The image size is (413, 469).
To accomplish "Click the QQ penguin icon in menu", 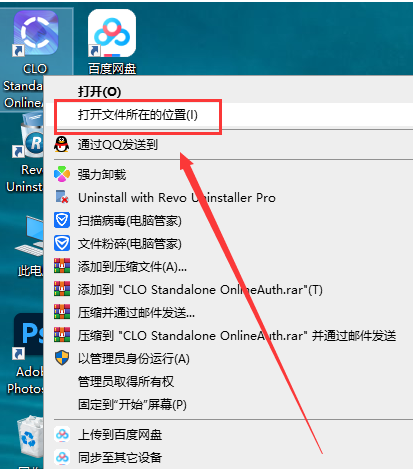I will click(62, 144).
